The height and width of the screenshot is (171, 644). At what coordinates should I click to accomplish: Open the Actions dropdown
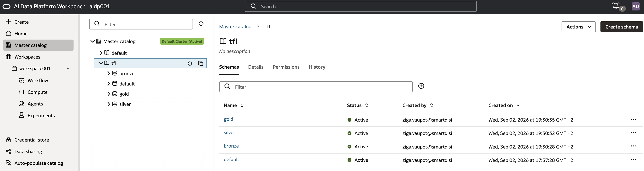[579, 27]
